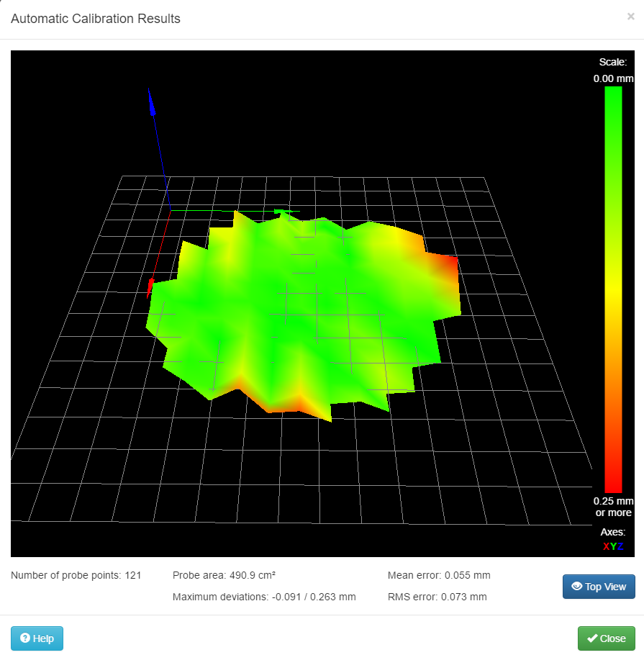Click the blue Z letter in Axes legend
Image resolution: width=644 pixels, height=655 pixels.
tap(620, 546)
